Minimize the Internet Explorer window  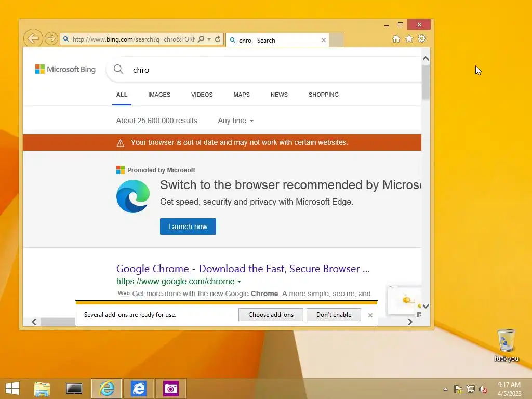click(x=387, y=25)
